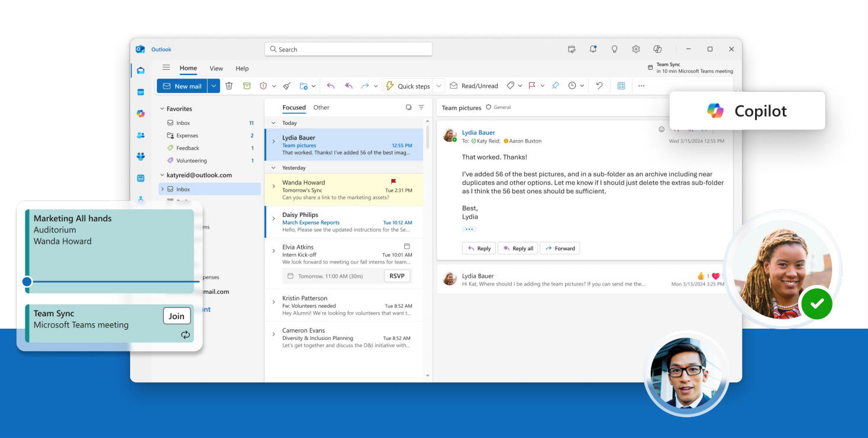868x438 pixels.
Task: Open the Feedback favorite folder
Action: 209,148
